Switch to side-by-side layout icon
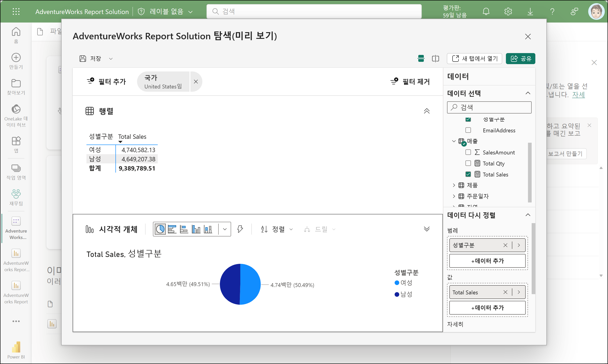 tap(436, 59)
